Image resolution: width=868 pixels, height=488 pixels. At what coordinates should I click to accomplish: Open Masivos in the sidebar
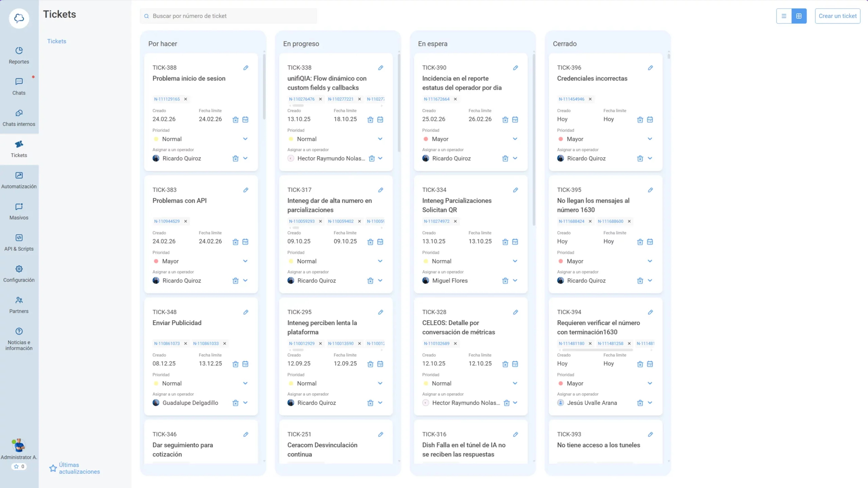pyautogui.click(x=19, y=211)
